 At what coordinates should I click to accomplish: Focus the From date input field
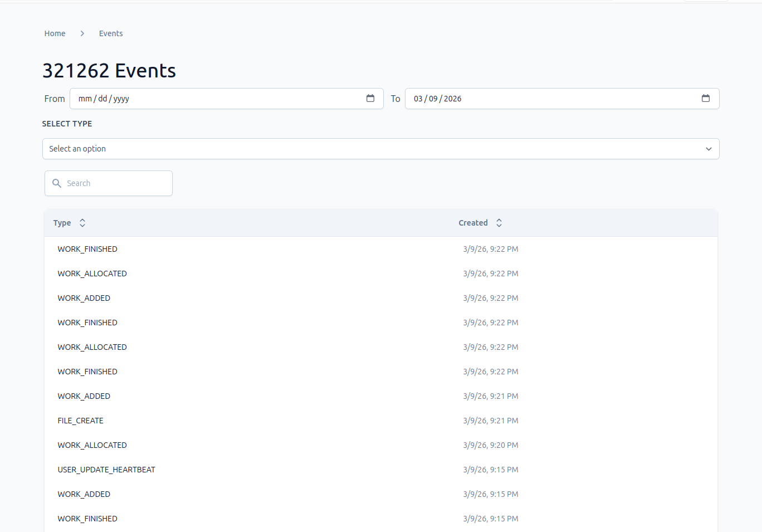[227, 99]
